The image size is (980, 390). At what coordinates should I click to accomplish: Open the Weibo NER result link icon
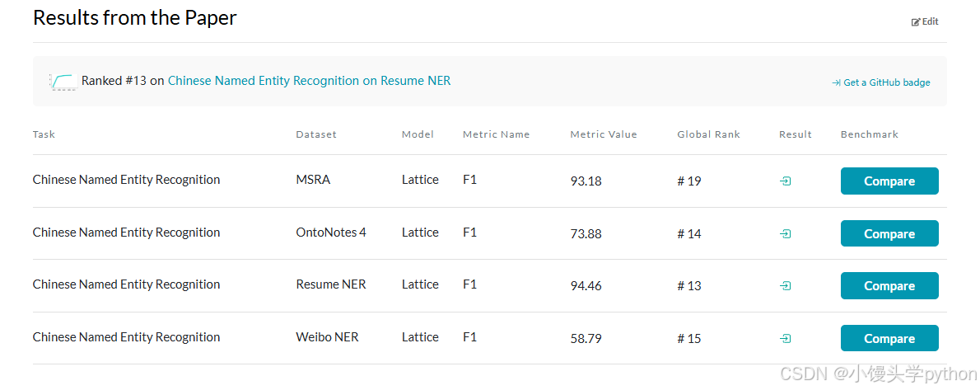coord(786,339)
